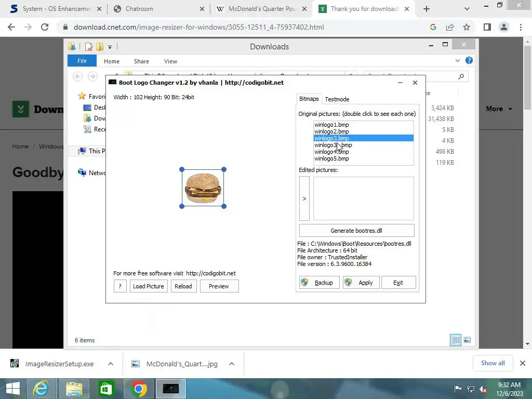Image resolution: width=532 pixels, height=399 pixels.
Task: Click Generate bootres.dll button
Action: point(356,231)
